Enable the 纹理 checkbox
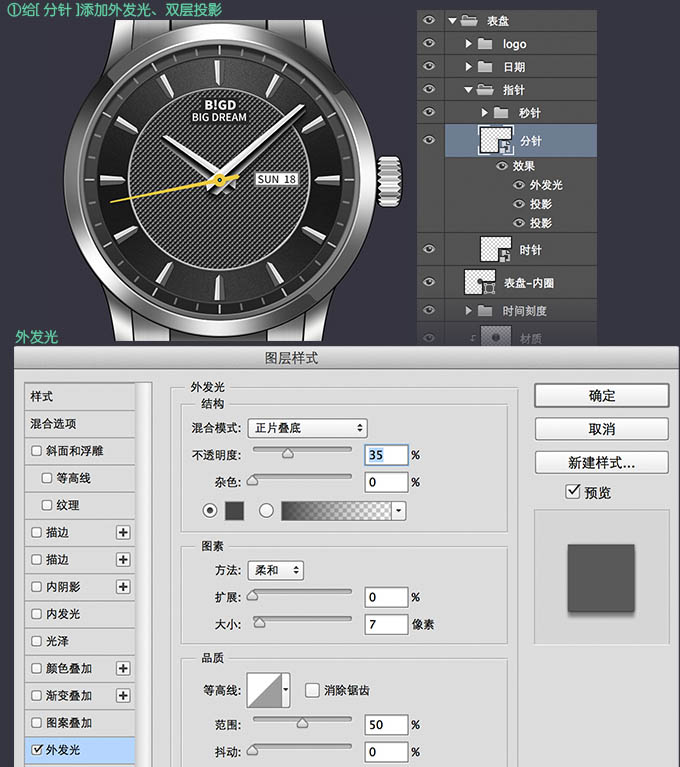 coord(46,505)
